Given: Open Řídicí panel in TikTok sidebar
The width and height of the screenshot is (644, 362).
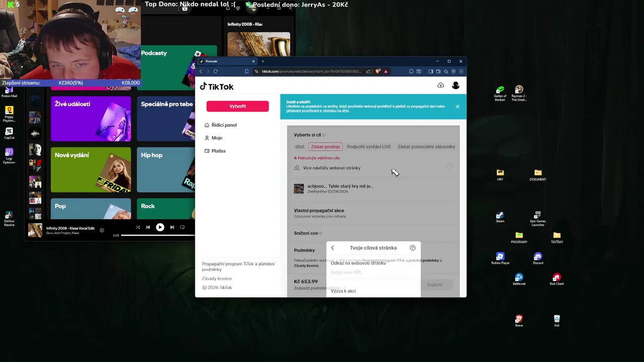Looking at the screenshot, I should point(220,125).
